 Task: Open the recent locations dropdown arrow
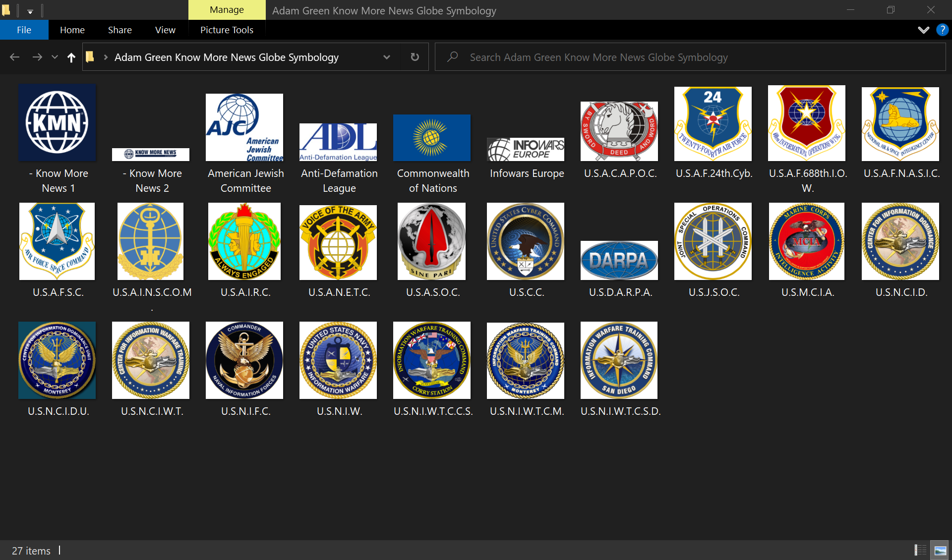click(55, 57)
